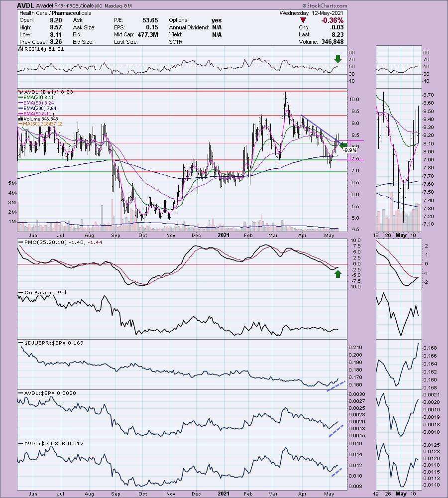Click the 5M volume axis label
This screenshot has height=498, width=448.
pyautogui.click(x=12, y=183)
